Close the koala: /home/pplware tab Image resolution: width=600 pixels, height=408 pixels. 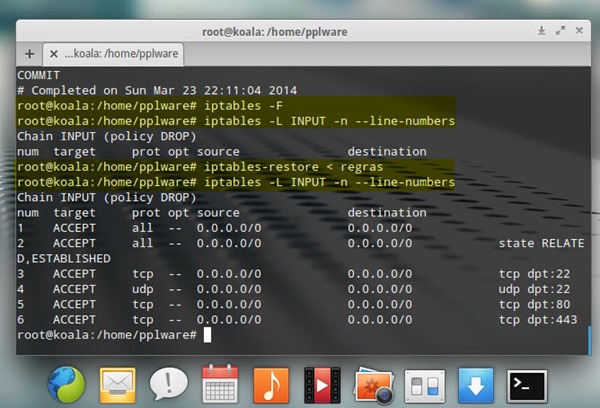(x=54, y=54)
